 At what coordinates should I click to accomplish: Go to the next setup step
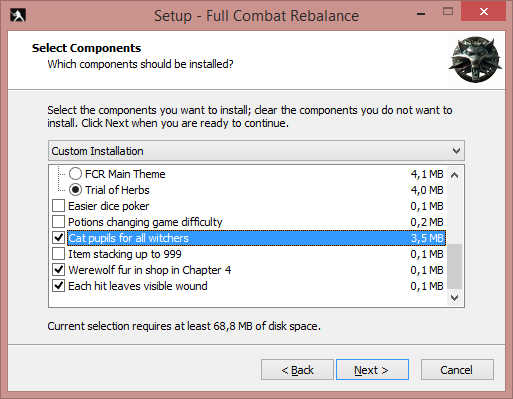click(x=372, y=370)
